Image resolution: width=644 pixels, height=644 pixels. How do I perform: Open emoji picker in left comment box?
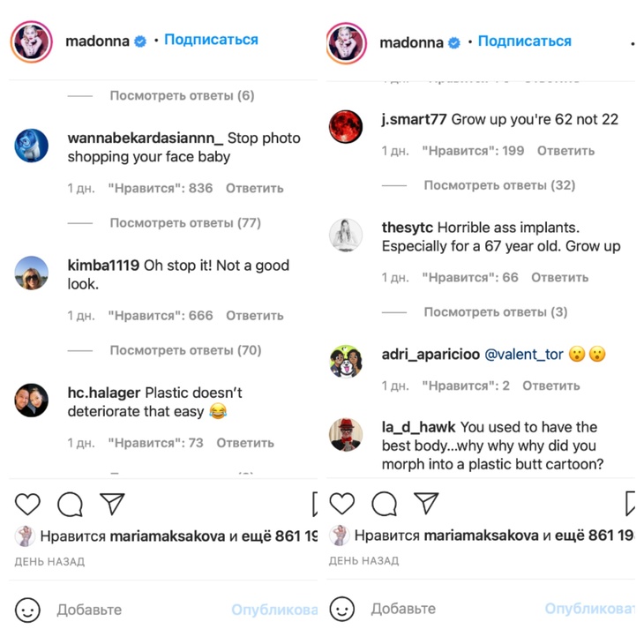(x=27, y=610)
